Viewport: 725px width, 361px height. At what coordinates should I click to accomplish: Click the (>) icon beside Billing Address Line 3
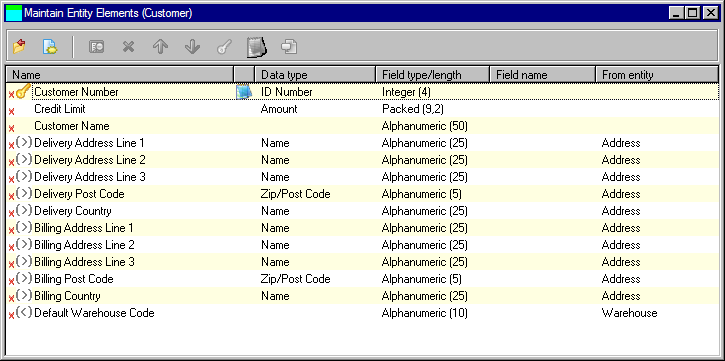[x=24, y=262]
